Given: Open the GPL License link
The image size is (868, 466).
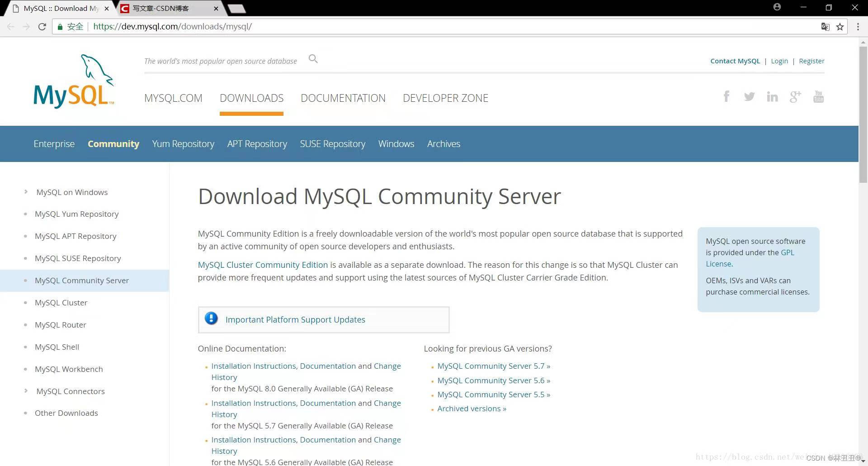Looking at the screenshot, I should [x=750, y=258].
